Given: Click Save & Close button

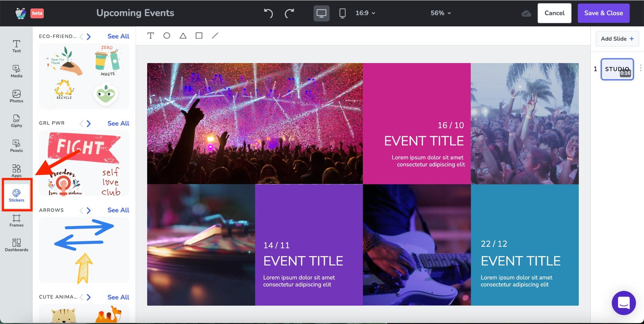Looking at the screenshot, I should (x=603, y=13).
